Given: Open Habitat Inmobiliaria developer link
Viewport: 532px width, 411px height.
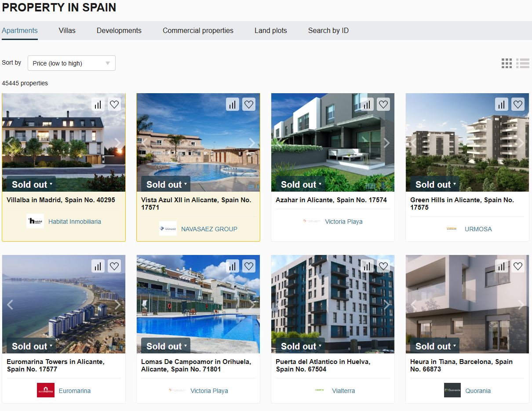Looking at the screenshot, I should tap(75, 222).
